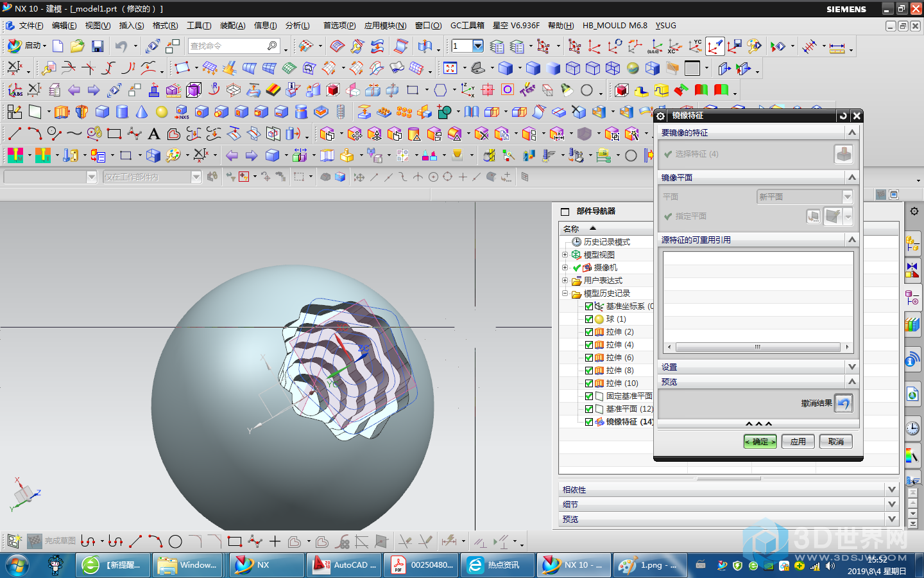Screen dimensions: 924x578
Task: Open the Constraint Navigator sidebar tab
Action: pos(912,270)
